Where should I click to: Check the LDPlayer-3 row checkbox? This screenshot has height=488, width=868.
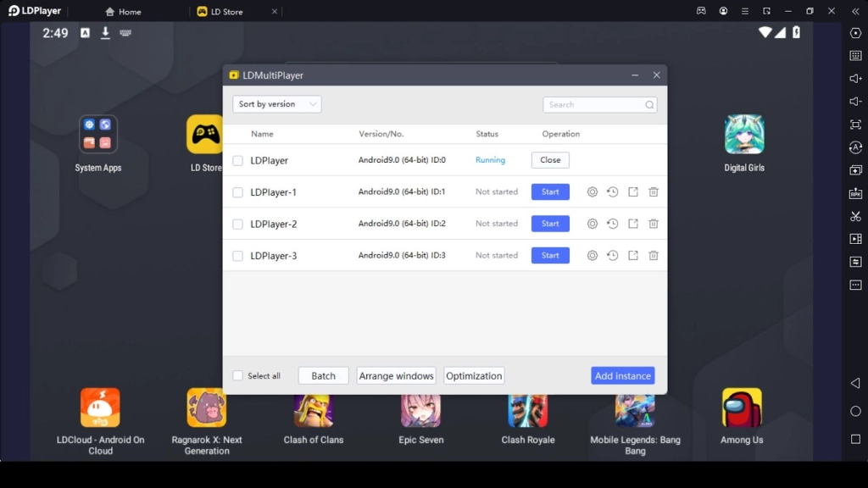tap(237, 256)
